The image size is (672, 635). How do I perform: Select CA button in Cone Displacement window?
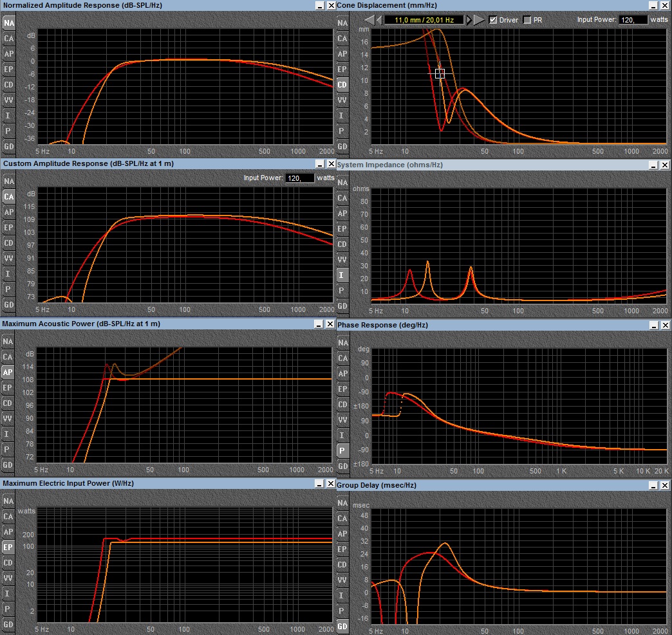coord(342,39)
